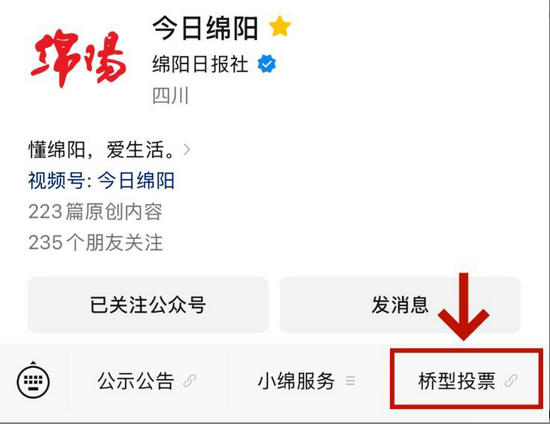
Task: Expand the 懂绵阳，爱生活 description chevron
Action: click(x=187, y=150)
